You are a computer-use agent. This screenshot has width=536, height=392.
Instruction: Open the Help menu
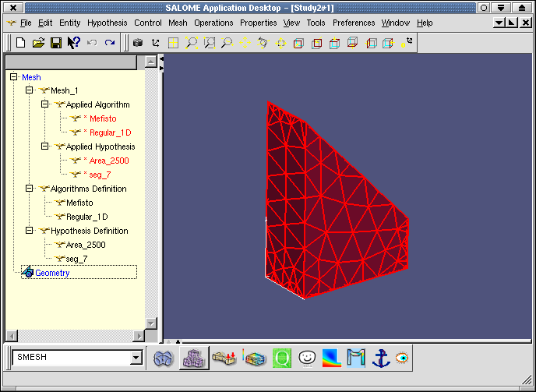click(425, 23)
